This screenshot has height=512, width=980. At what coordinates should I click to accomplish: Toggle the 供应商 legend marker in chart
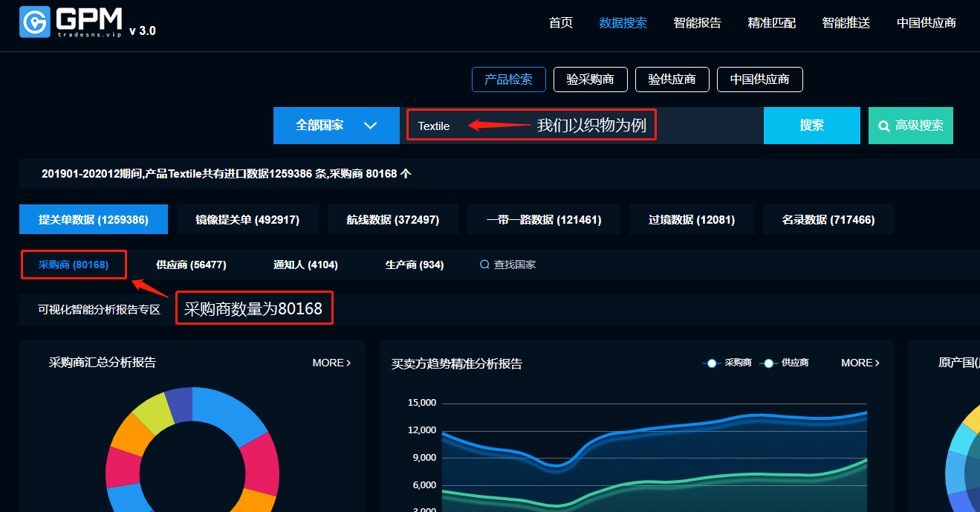click(769, 363)
